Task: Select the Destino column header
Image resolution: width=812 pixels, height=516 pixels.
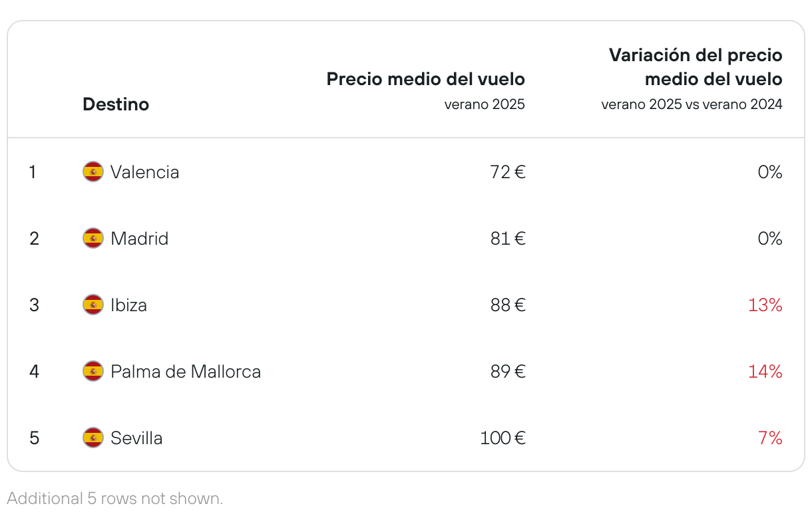Action: 116,104
